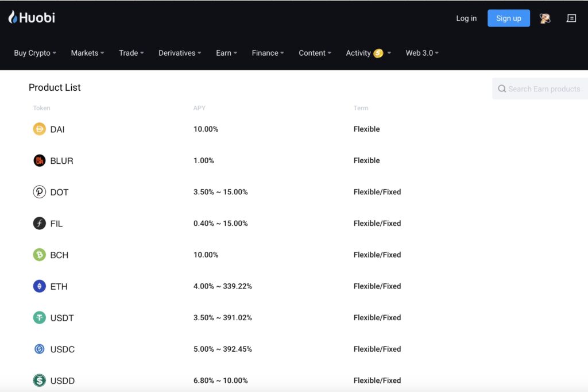Viewport: 588px width, 392px height.
Task: Select the BLUR token name
Action: (61, 161)
